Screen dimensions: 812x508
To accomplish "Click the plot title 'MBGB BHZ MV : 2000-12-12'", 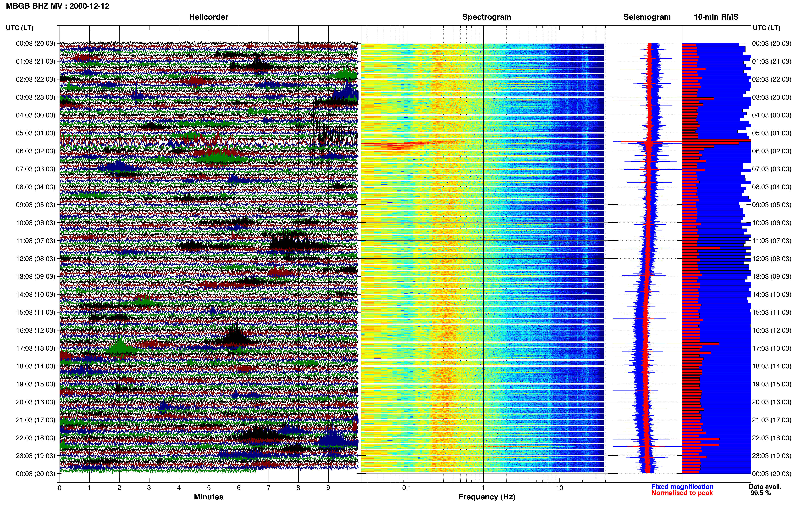I will point(58,6).
